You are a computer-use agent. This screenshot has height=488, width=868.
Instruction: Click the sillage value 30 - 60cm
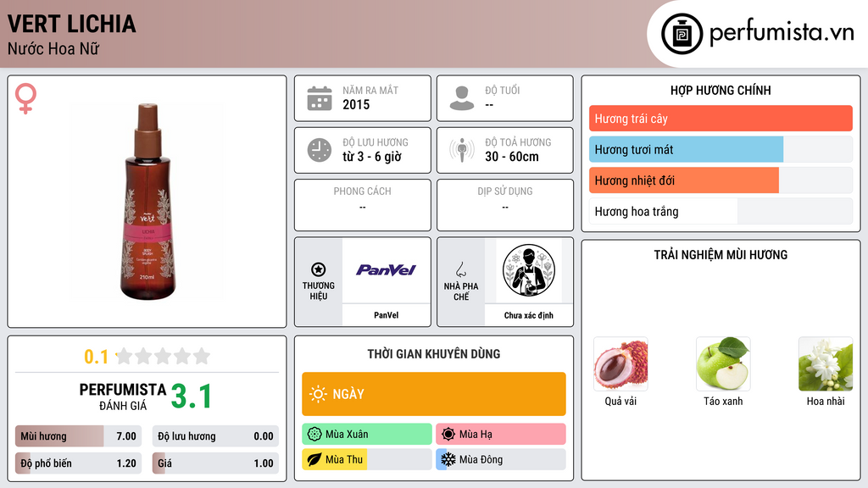click(512, 157)
